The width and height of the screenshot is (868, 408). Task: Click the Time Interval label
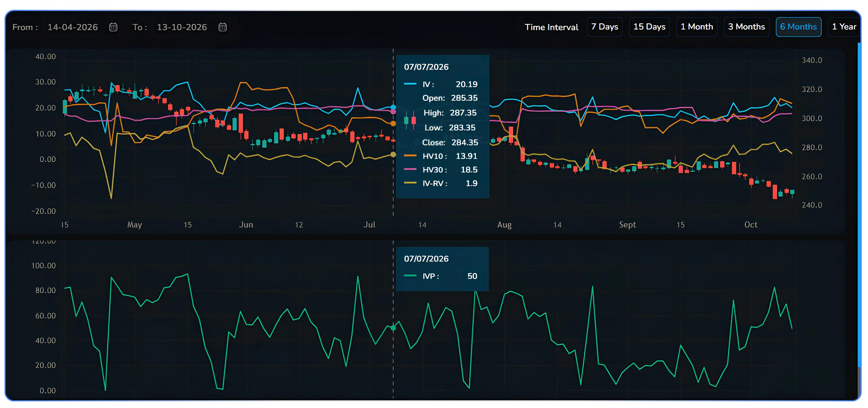coord(551,27)
